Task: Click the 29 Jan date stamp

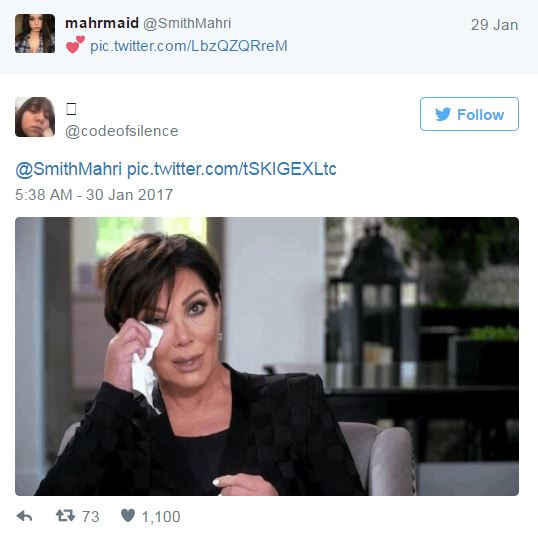Action: pos(494,25)
